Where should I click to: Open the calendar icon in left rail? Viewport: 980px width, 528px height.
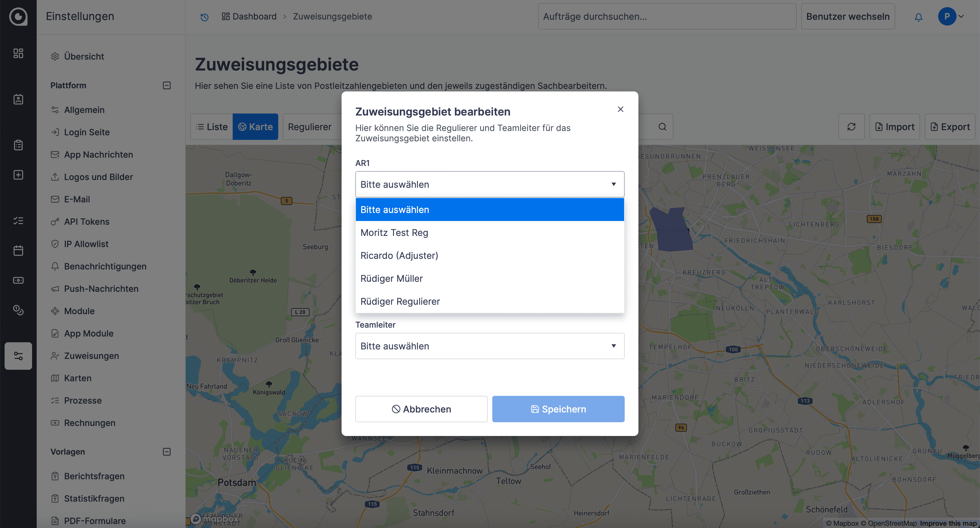(18, 251)
